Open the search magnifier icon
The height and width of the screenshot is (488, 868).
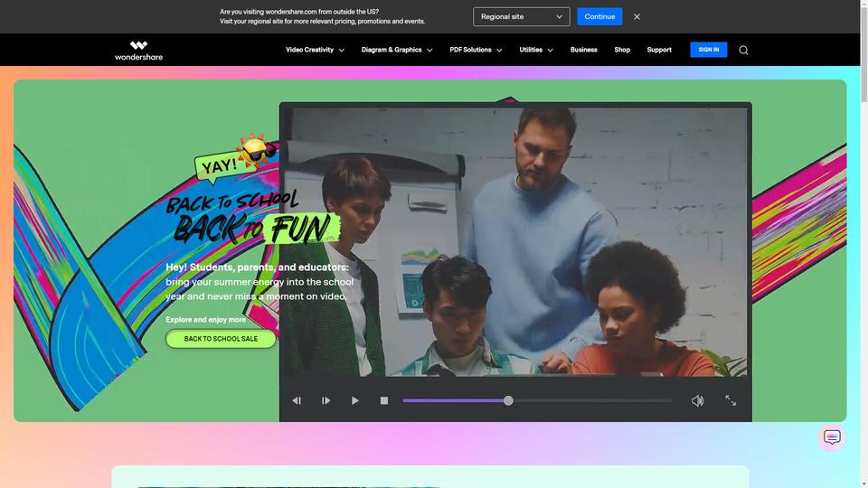click(743, 50)
